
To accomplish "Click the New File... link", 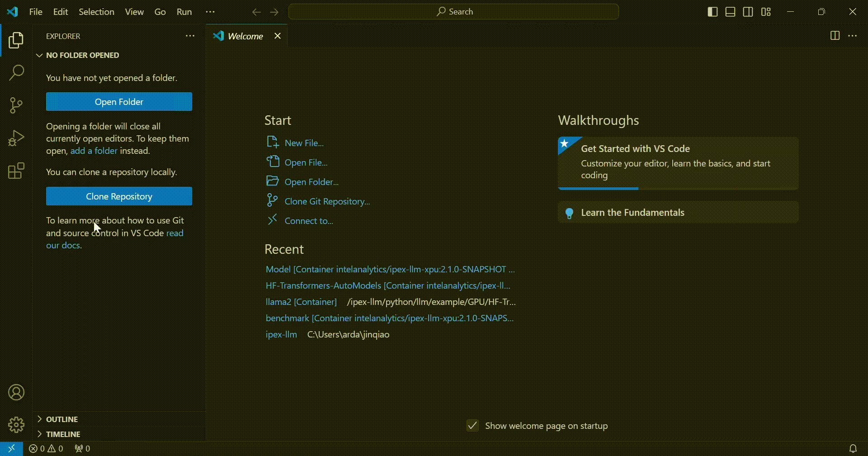I will [x=304, y=143].
